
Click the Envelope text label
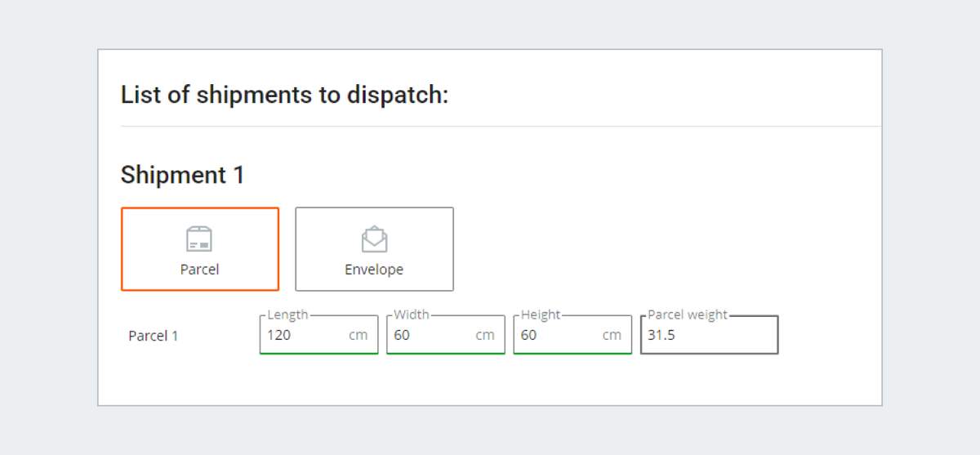click(374, 270)
